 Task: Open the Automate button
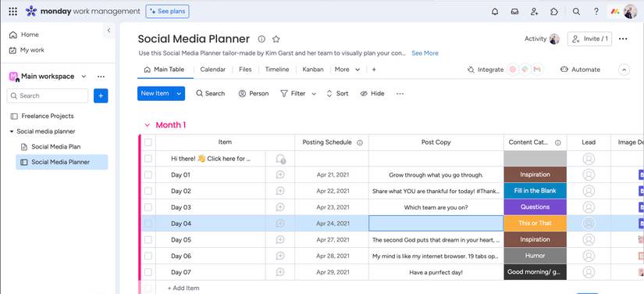(x=580, y=70)
